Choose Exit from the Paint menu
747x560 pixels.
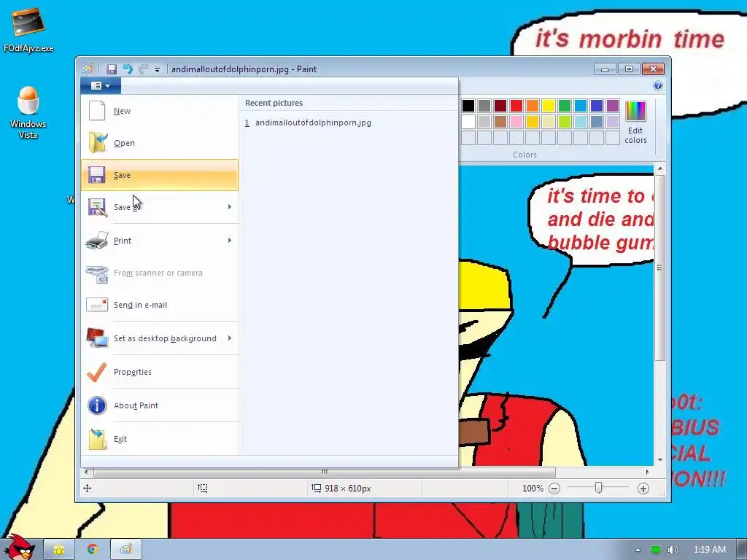coord(160,439)
